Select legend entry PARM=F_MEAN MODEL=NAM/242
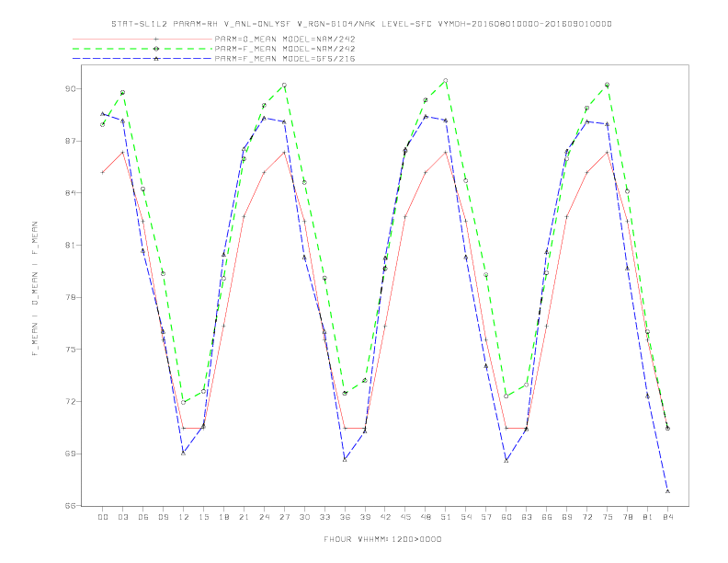The image size is (728, 563). (x=285, y=49)
